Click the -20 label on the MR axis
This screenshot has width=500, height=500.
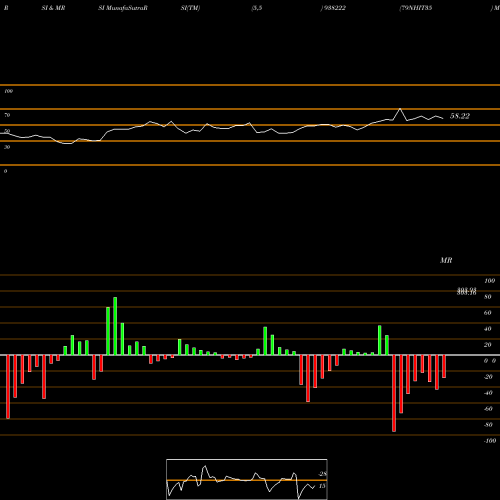[x=488, y=377]
